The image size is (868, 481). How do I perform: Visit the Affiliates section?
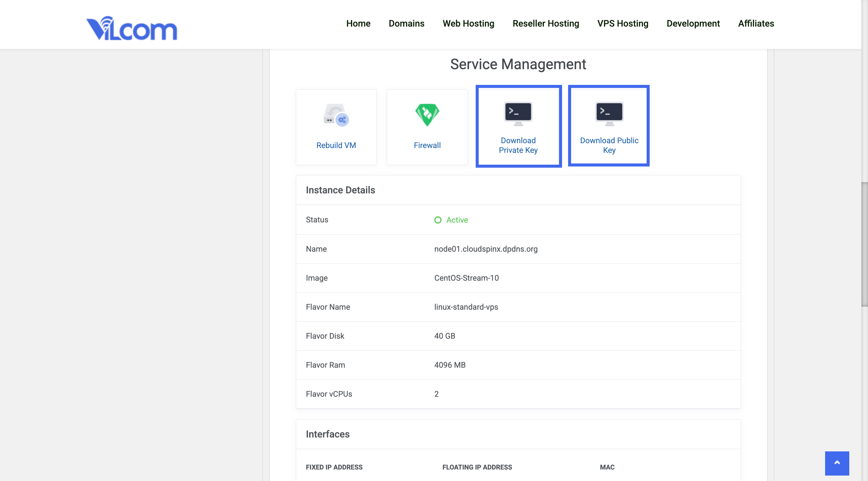pyautogui.click(x=756, y=24)
